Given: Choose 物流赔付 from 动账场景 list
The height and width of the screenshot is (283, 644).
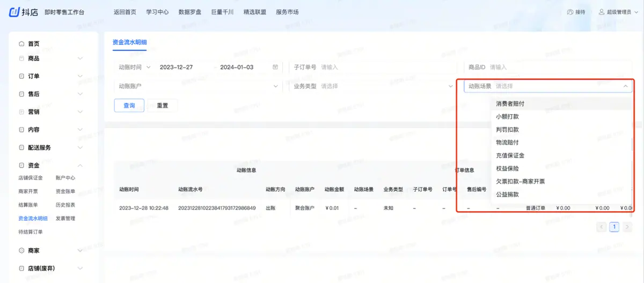Looking at the screenshot, I should click(561, 143).
